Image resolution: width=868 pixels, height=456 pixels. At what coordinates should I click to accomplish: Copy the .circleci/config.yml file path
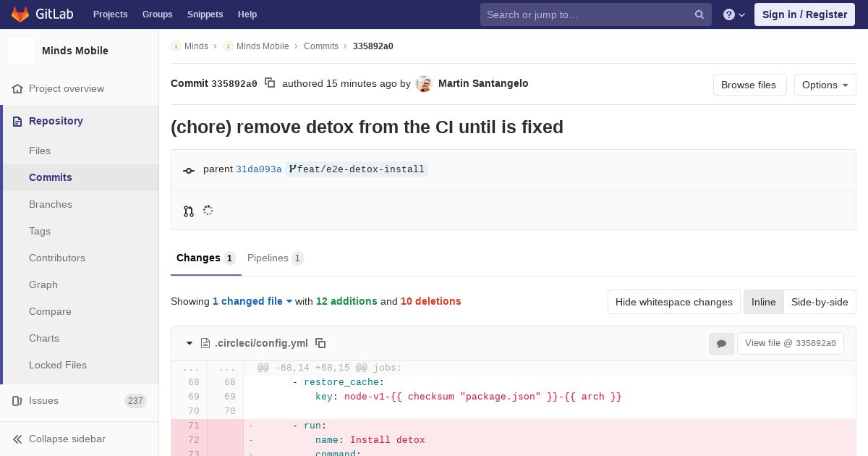click(320, 343)
